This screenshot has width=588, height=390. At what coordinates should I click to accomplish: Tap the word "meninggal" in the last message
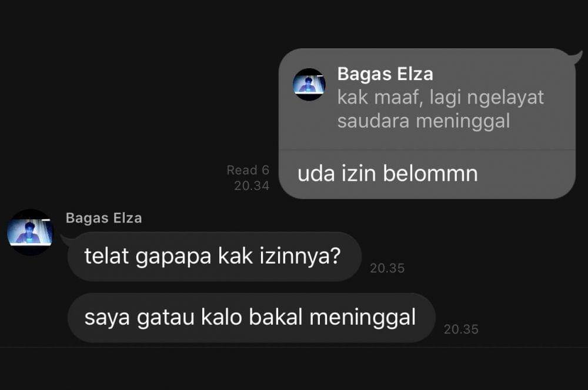pos(363,318)
